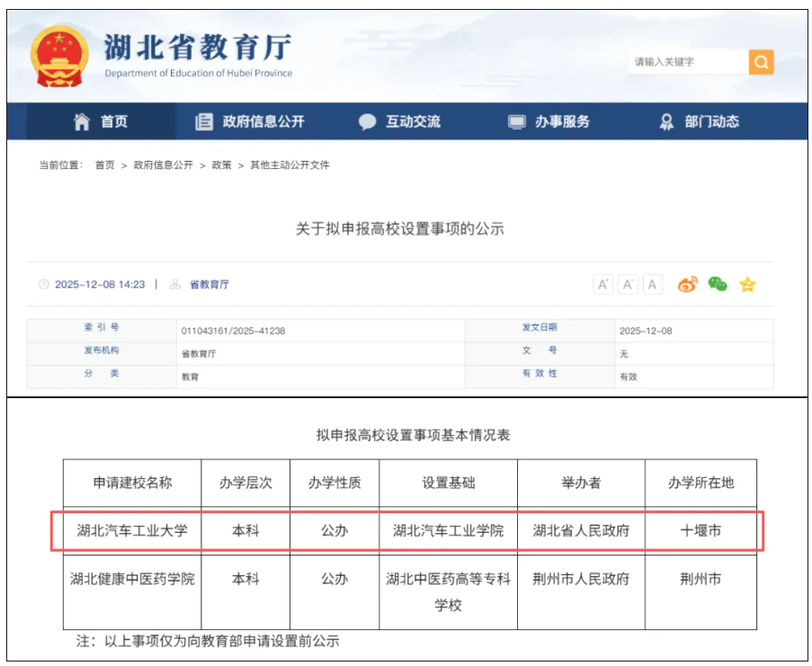Click the 办学性质 column header
The height and width of the screenshot is (666, 812).
pyautogui.click(x=335, y=483)
